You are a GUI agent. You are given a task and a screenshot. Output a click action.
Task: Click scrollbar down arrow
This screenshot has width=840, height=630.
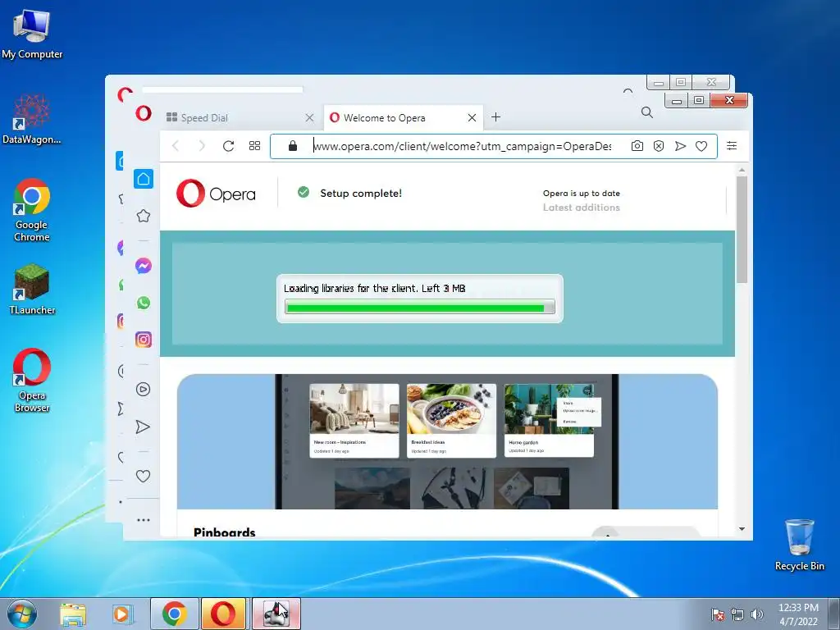(742, 529)
